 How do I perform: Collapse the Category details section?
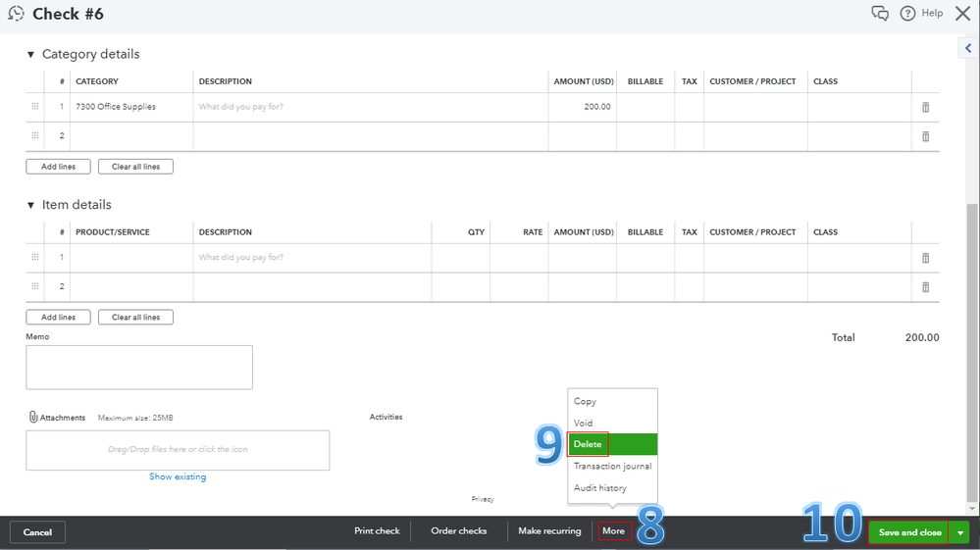[30, 54]
